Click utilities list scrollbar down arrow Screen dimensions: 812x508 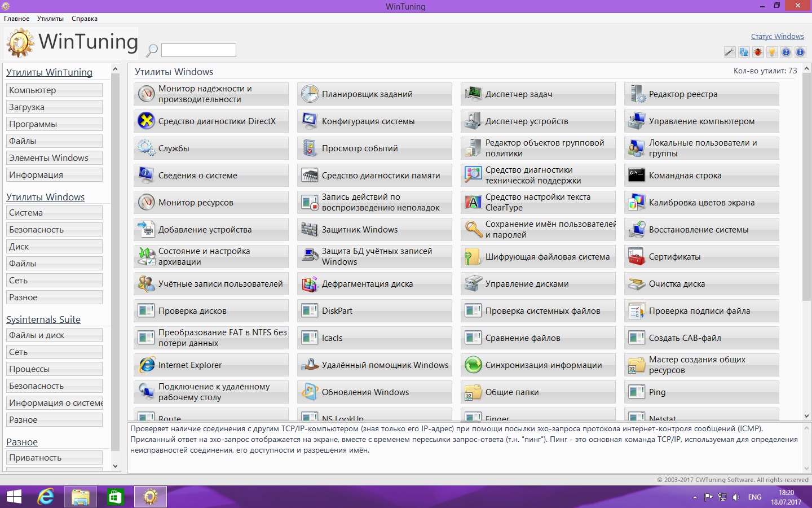pyautogui.click(x=806, y=416)
